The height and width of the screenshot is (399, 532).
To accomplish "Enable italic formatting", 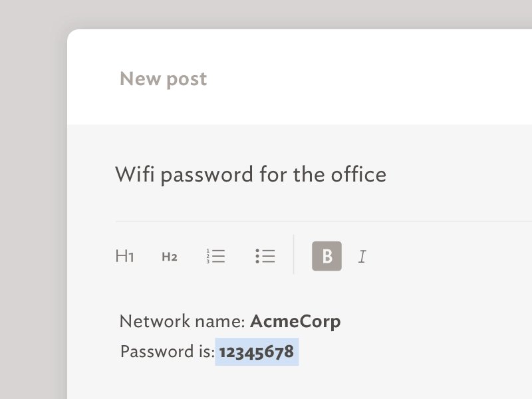I will [x=362, y=256].
